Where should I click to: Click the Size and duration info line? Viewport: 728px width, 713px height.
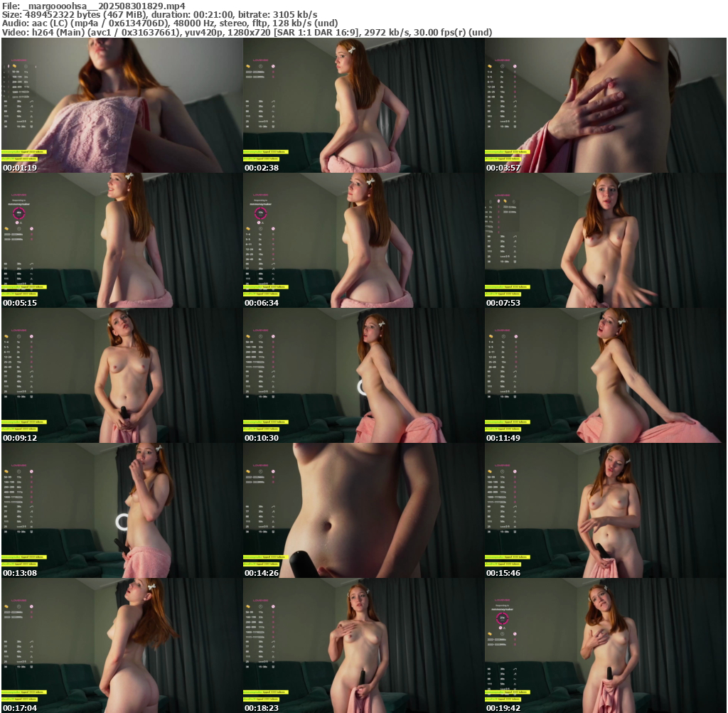click(x=160, y=14)
